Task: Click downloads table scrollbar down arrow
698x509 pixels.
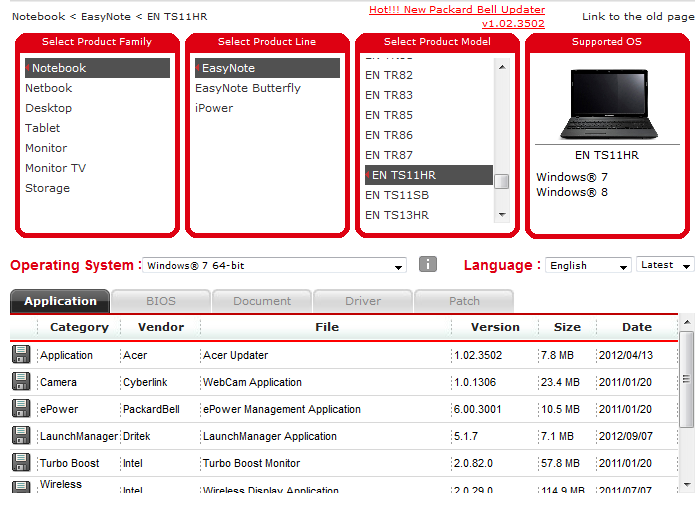Action: pyautogui.click(x=687, y=485)
